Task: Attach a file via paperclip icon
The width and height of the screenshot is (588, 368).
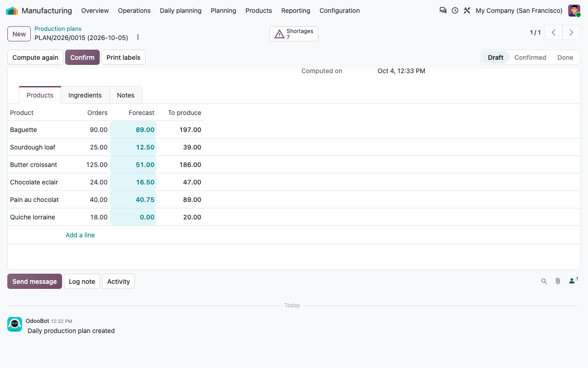Action: tap(558, 281)
